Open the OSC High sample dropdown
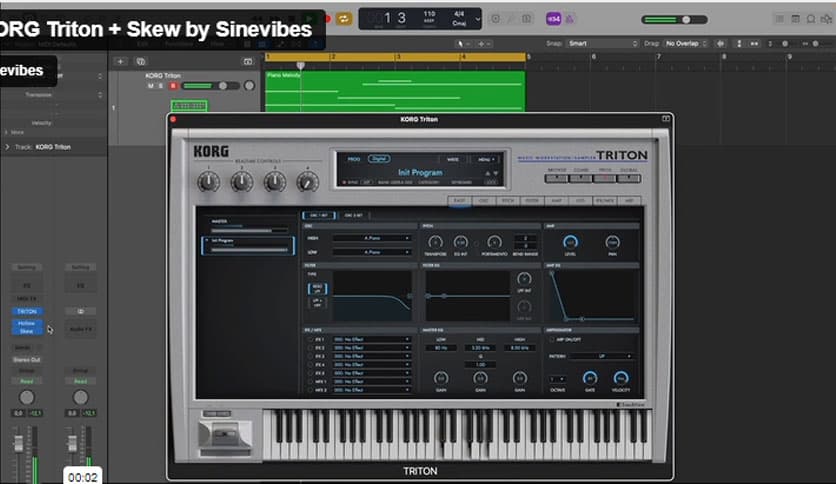Viewport: 836px width, 484px height. point(372,238)
